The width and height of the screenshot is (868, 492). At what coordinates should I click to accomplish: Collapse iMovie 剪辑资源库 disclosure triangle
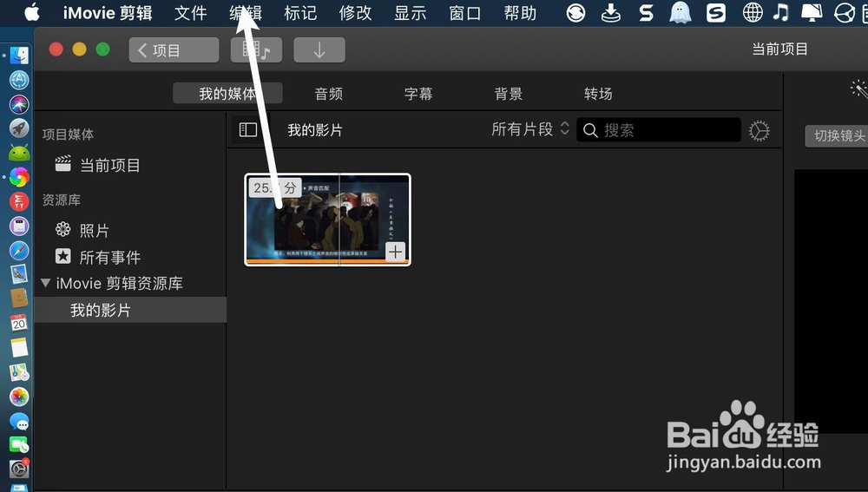point(46,283)
